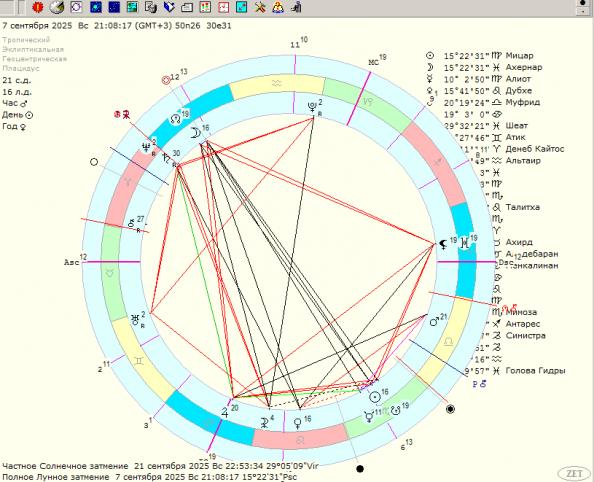Open the blue book reference icon

tap(169, 7)
